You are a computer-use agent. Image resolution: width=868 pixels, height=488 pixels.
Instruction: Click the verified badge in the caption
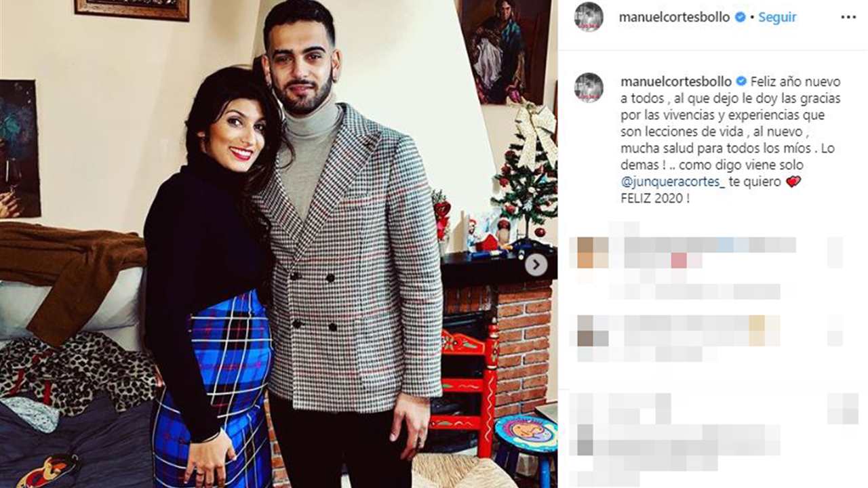(741, 81)
